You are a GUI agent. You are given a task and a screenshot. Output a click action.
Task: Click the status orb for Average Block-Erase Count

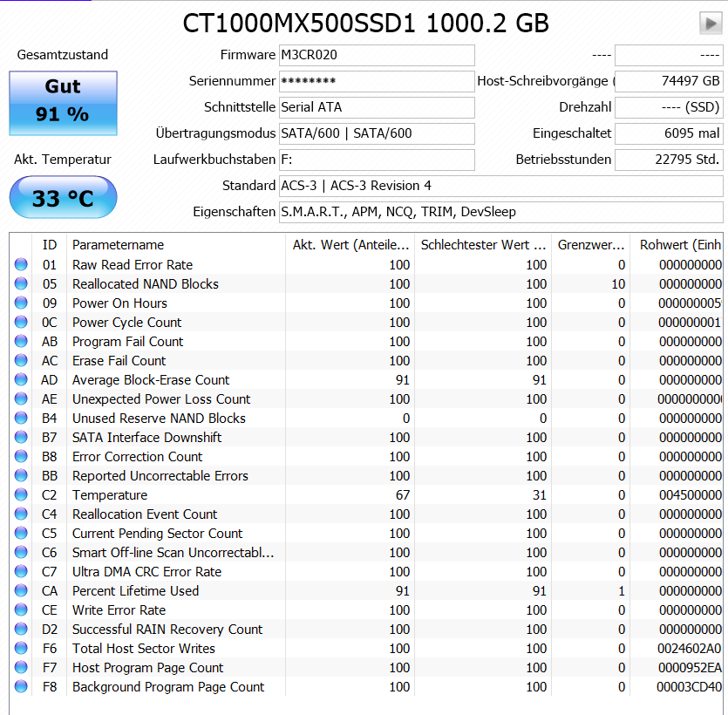pyautogui.click(x=21, y=380)
